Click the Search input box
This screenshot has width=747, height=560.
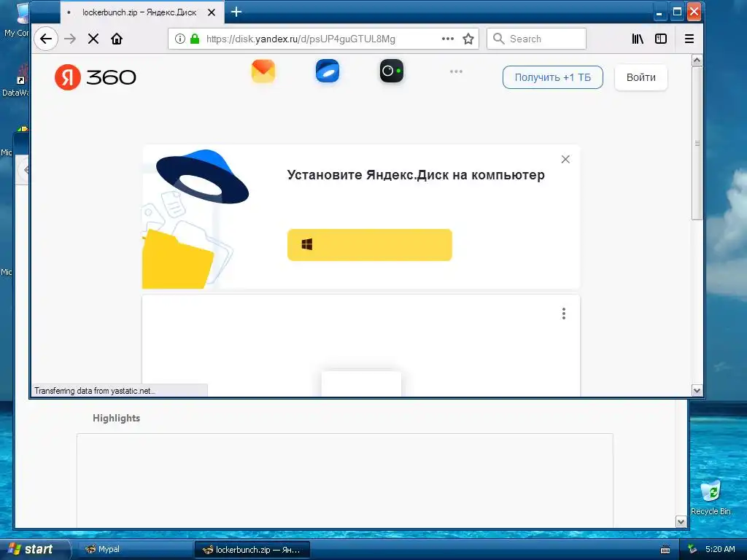(x=536, y=39)
